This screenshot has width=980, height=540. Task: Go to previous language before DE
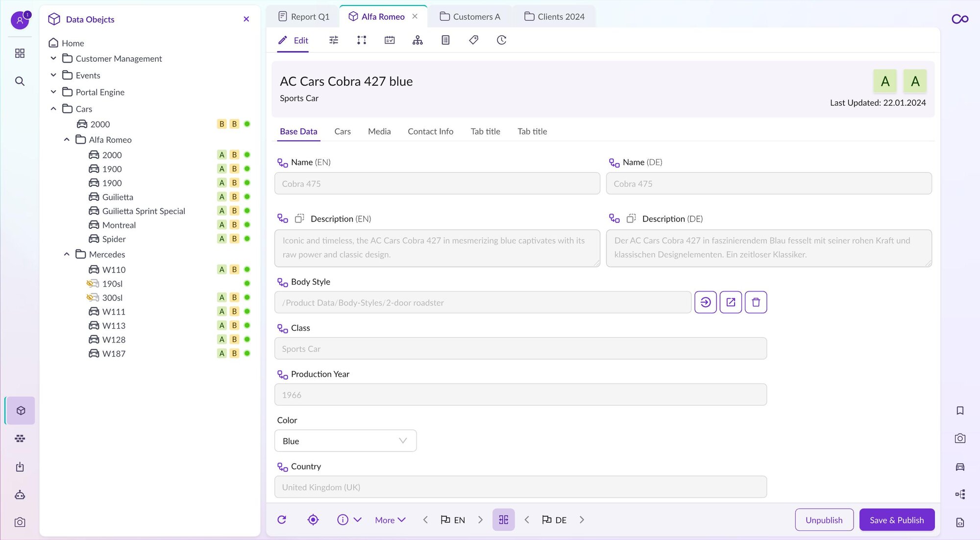point(527,520)
